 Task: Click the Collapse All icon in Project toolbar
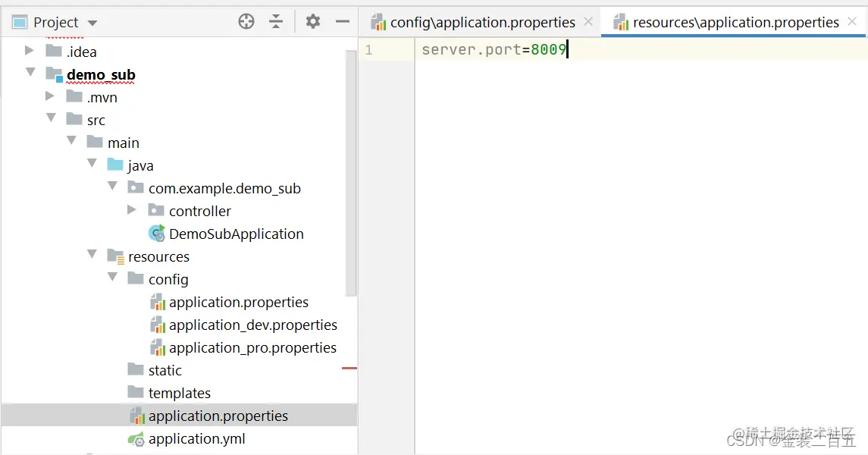pyautogui.click(x=276, y=21)
